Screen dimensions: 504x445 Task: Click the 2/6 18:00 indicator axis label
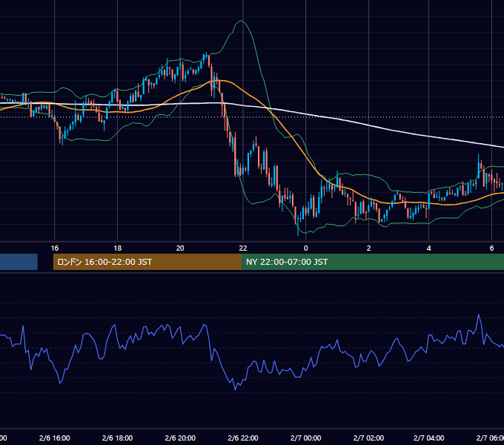pos(117,438)
